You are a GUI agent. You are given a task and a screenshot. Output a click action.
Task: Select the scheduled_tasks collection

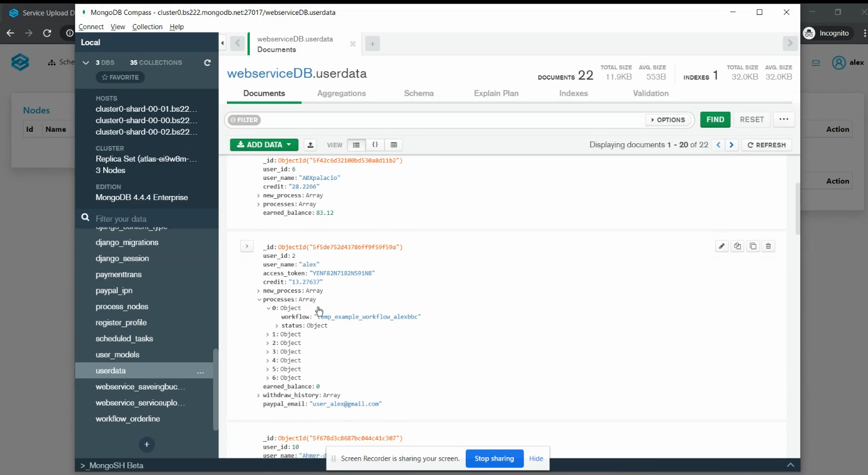(x=124, y=339)
